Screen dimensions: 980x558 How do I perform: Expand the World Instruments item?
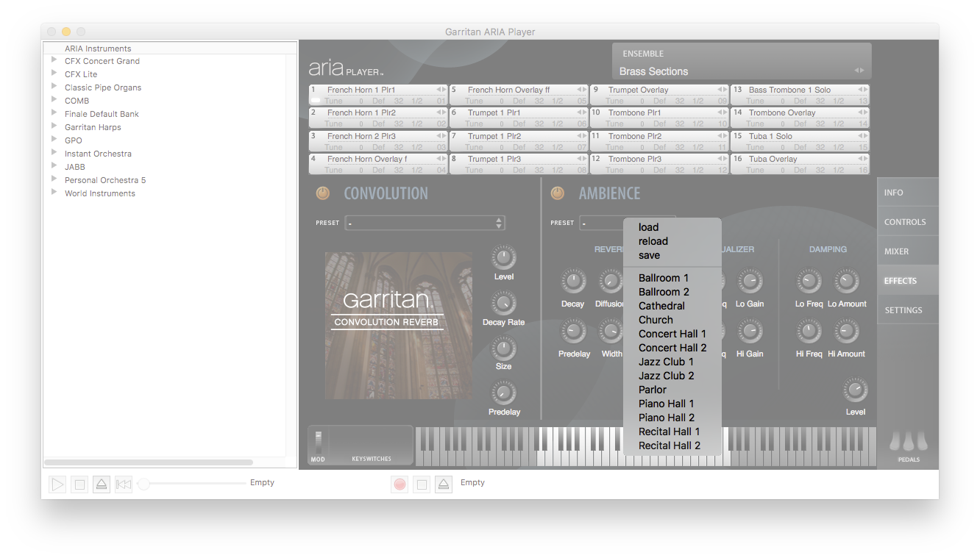[x=54, y=193]
